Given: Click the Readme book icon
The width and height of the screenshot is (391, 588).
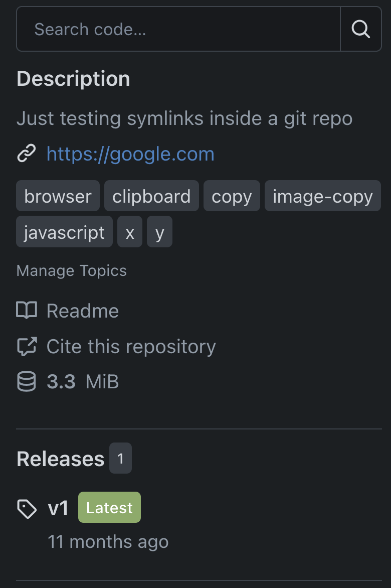Looking at the screenshot, I should (x=27, y=311).
